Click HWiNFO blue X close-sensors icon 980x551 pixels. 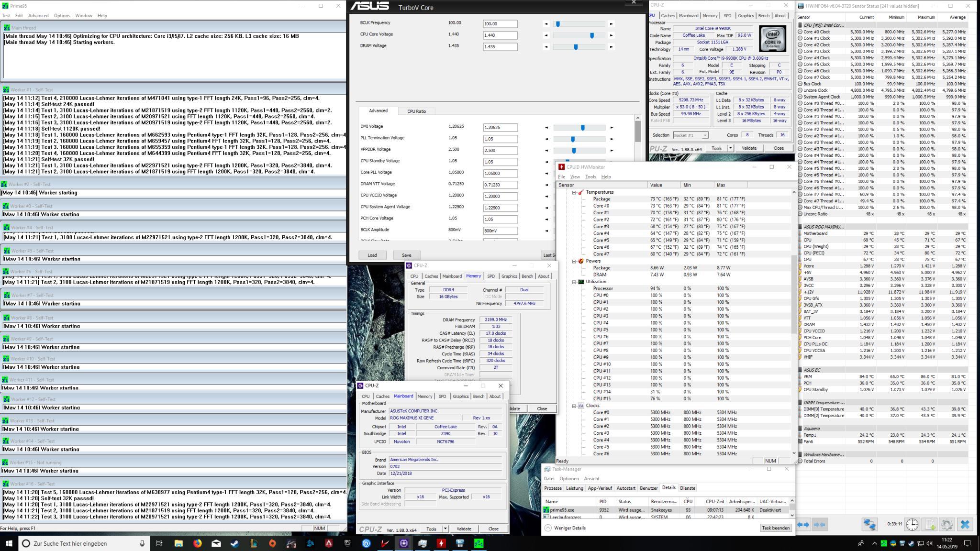tap(965, 525)
